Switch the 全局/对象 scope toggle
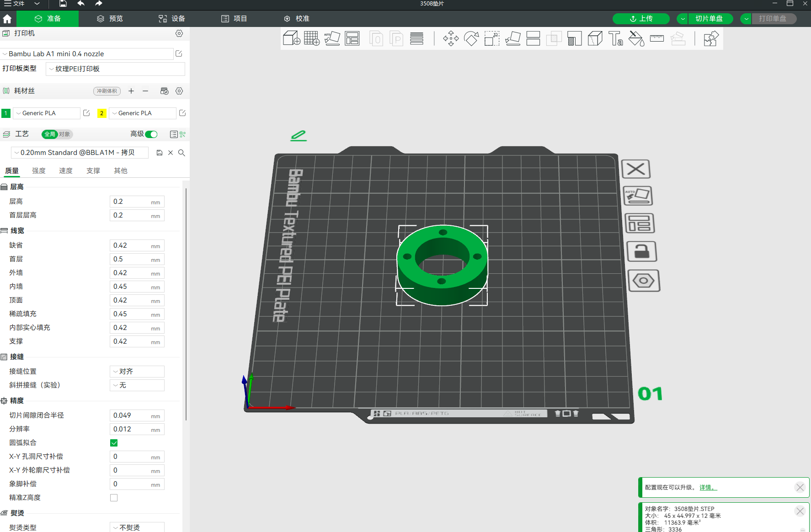 coord(57,134)
